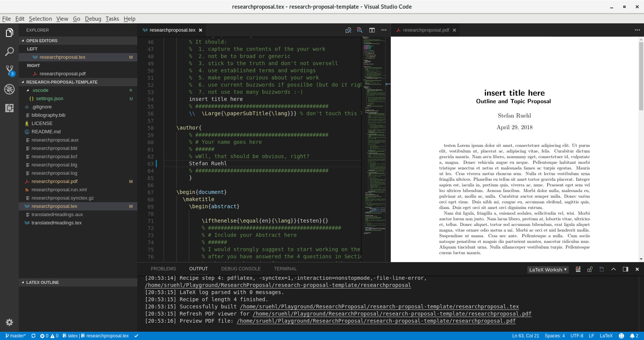Screen dimensions: 644x340
Task: Open more actions for the tex editor group
Action: pyautogui.click(x=384, y=30)
